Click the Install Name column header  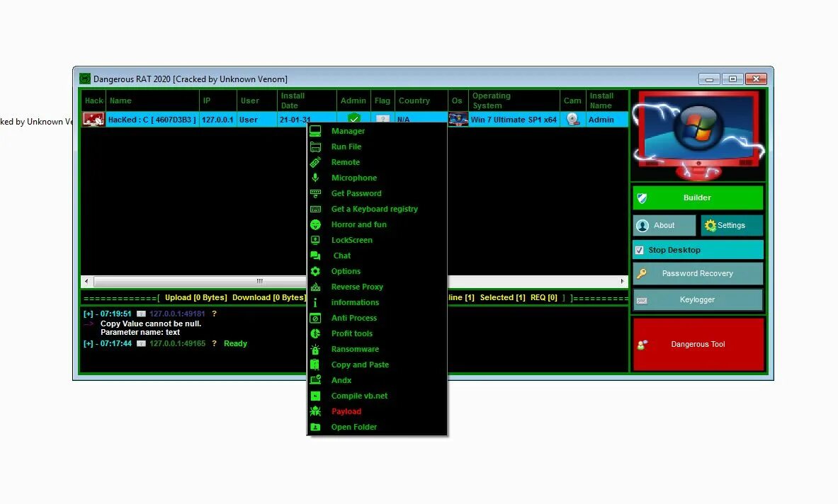pos(607,101)
